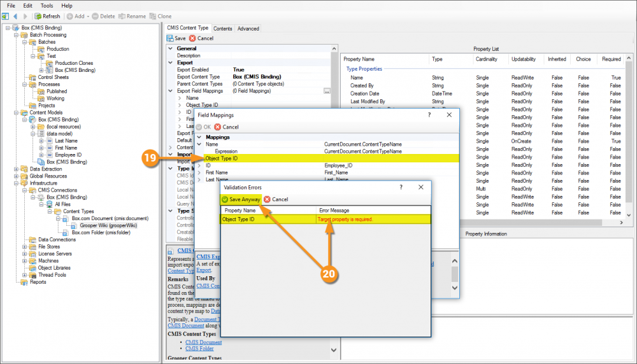This screenshot has width=637, height=364.
Task: Collapse the General property section
Action: [x=171, y=48]
